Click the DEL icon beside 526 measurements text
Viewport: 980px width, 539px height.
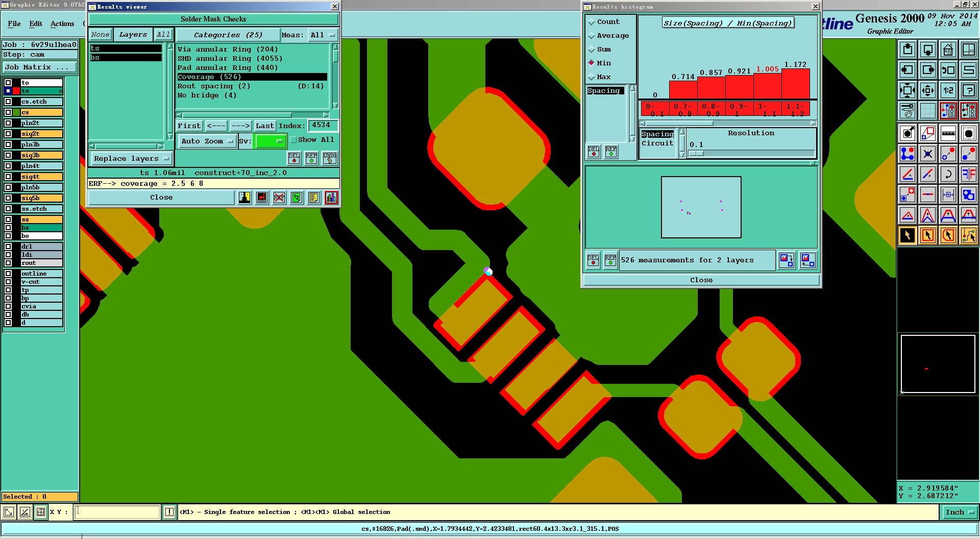[x=593, y=260]
